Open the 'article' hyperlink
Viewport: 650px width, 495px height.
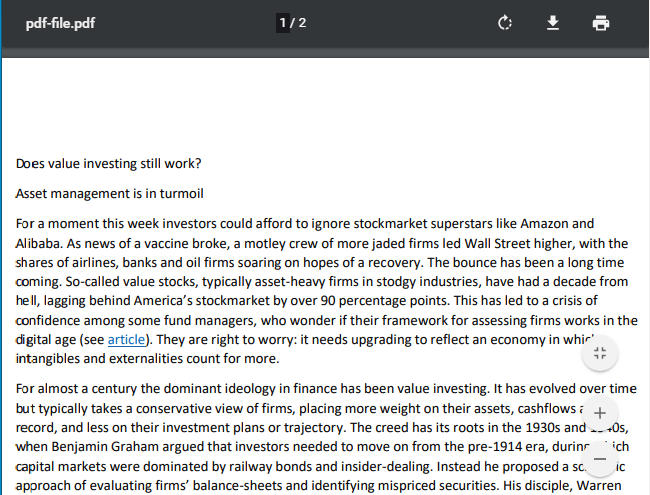tap(126, 339)
